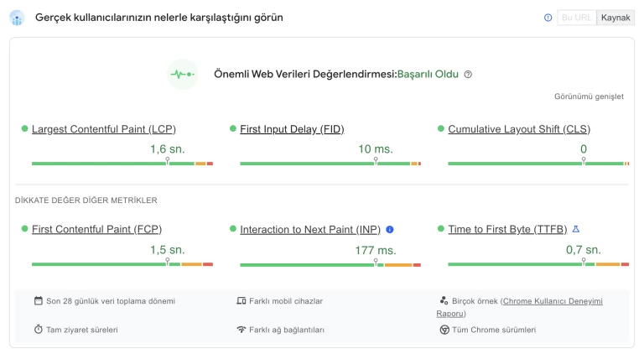The width and height of the screenshot is (644, 354).
Task: Click the Chrome icon for Tüm Chrome sürümleri
Action: click(444, 330)
